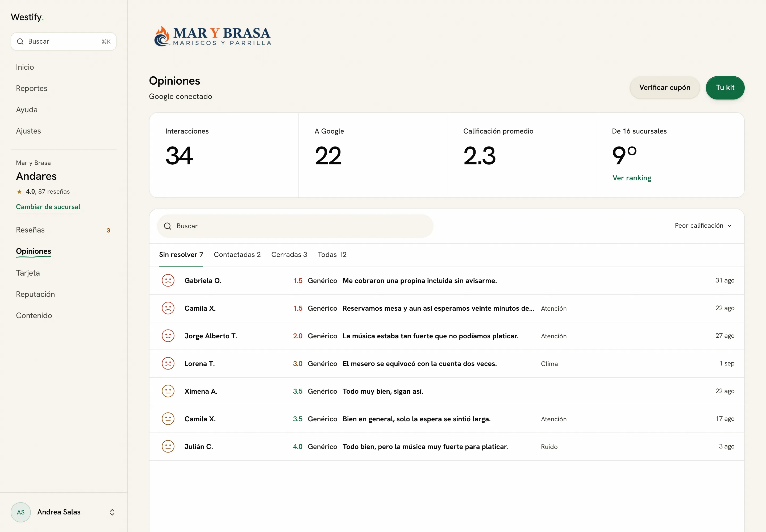Click the sad face icon beside Jorge Alberto T.
The width and height of the screenshot is (766, 532).
[168, 336]
